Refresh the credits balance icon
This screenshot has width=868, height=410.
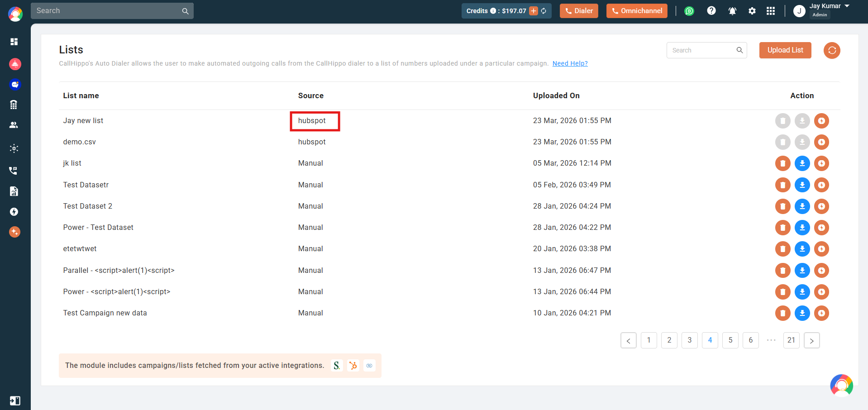(x=544, y=11)
